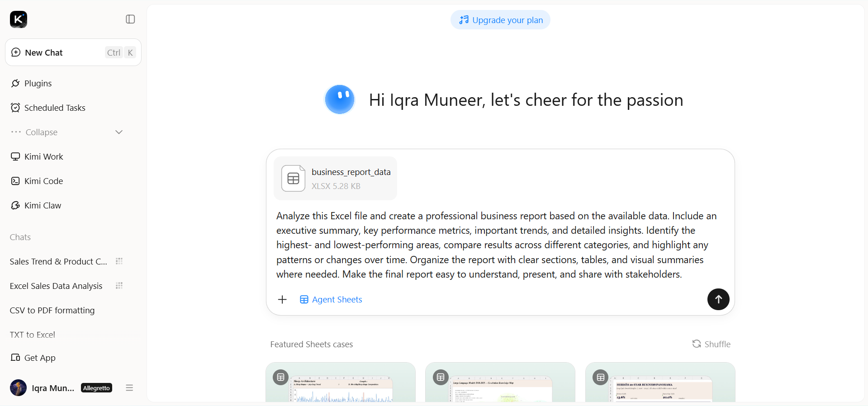Click Upgrade your plan button
868x406 pixels.
point(500,20)
